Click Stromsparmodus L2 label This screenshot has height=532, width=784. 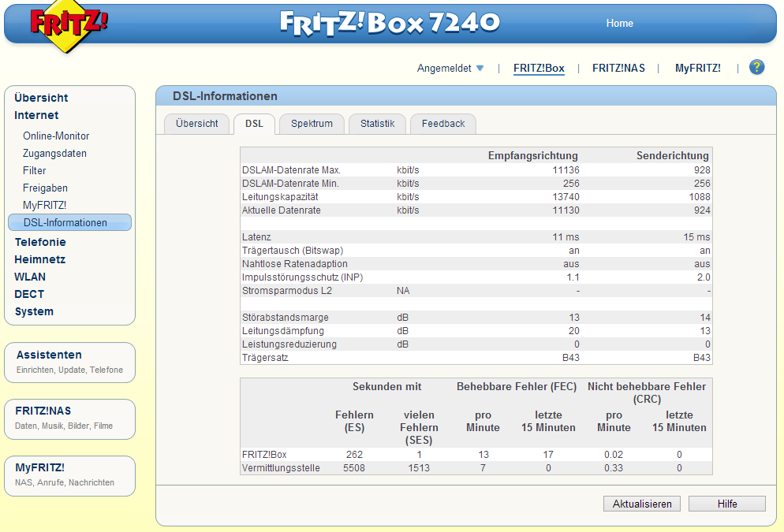287,291
